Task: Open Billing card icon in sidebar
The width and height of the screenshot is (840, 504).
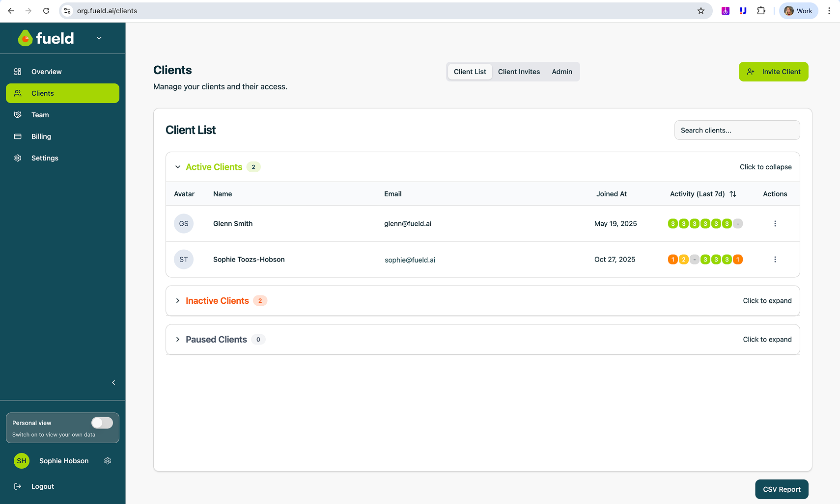Action: [18, 136]
